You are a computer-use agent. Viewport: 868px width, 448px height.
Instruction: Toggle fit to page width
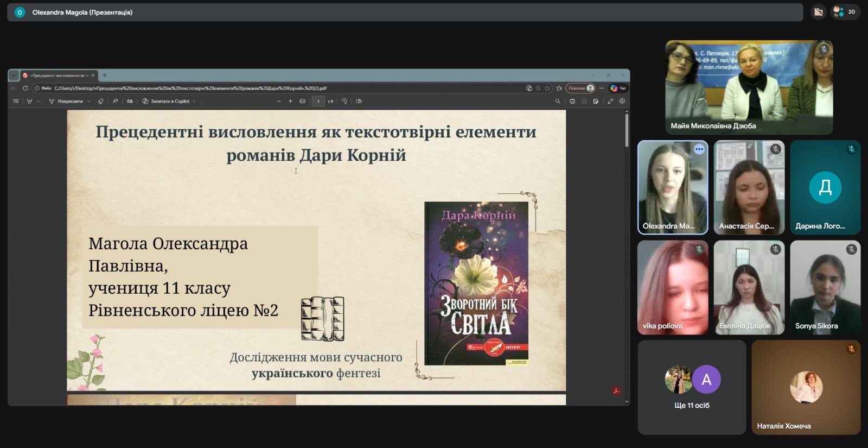coord(302,101)
